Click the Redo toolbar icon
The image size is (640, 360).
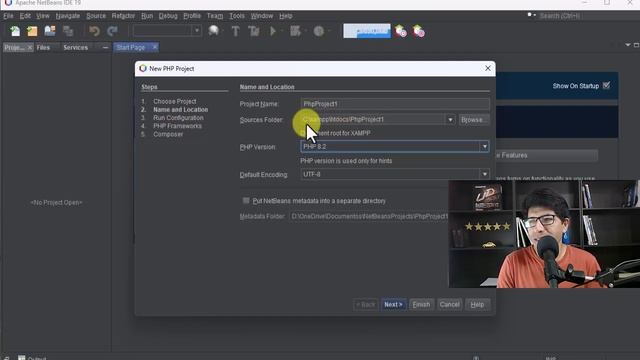click(112, 31)
